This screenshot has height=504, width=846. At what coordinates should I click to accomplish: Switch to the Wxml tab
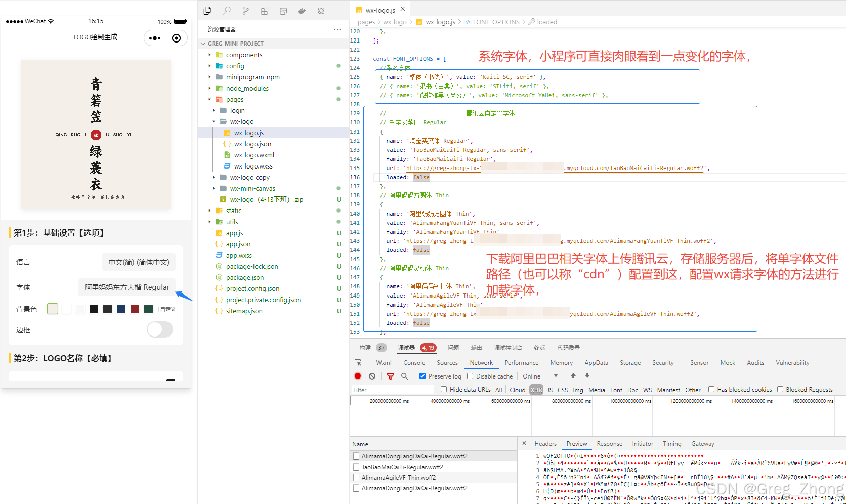[x=384, y=363]
